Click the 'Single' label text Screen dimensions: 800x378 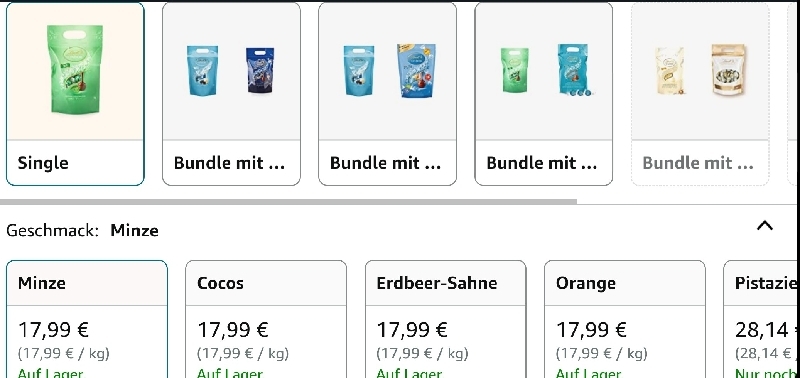(43, 163)
